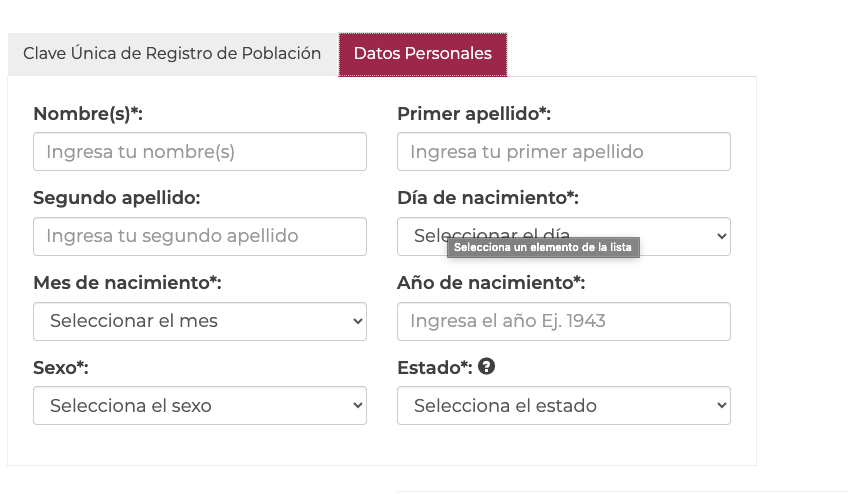Click the 'Selecciona un elemento de la lista' tooltip
The height and width of the screenshot is (494, 848).
pos(543,247)
